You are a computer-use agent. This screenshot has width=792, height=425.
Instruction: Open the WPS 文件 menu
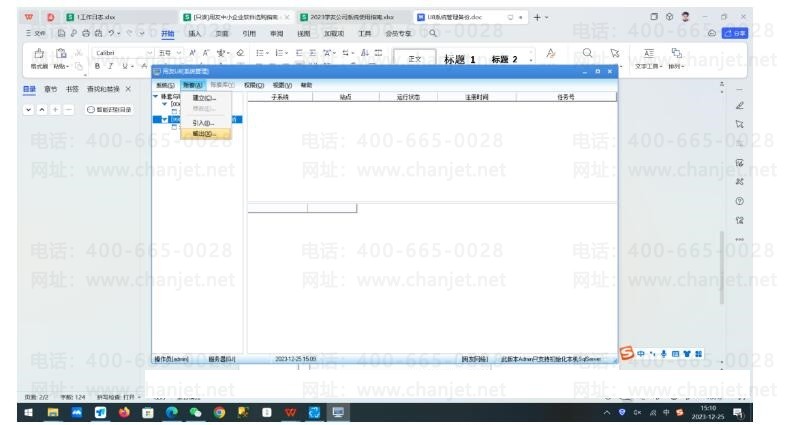coord(36,33)
